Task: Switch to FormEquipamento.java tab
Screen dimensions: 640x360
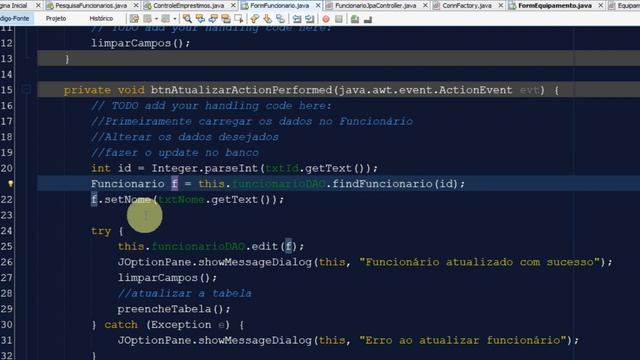Action: pos(555,5)
